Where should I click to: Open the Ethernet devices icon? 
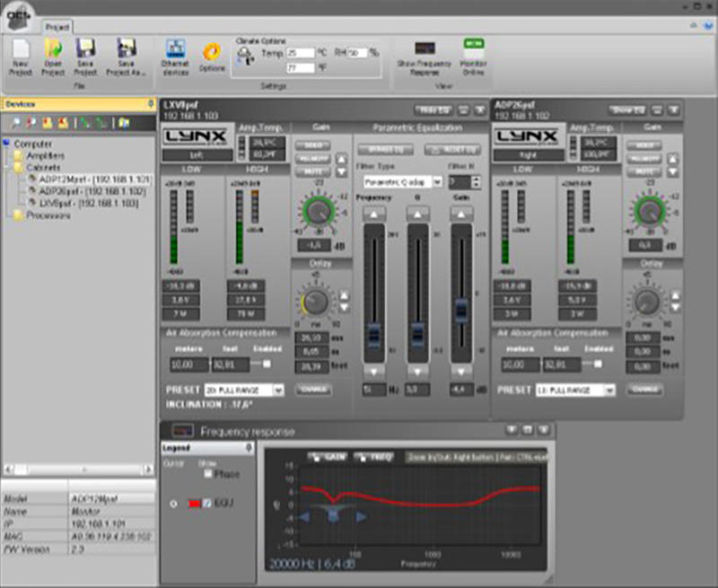175,49
